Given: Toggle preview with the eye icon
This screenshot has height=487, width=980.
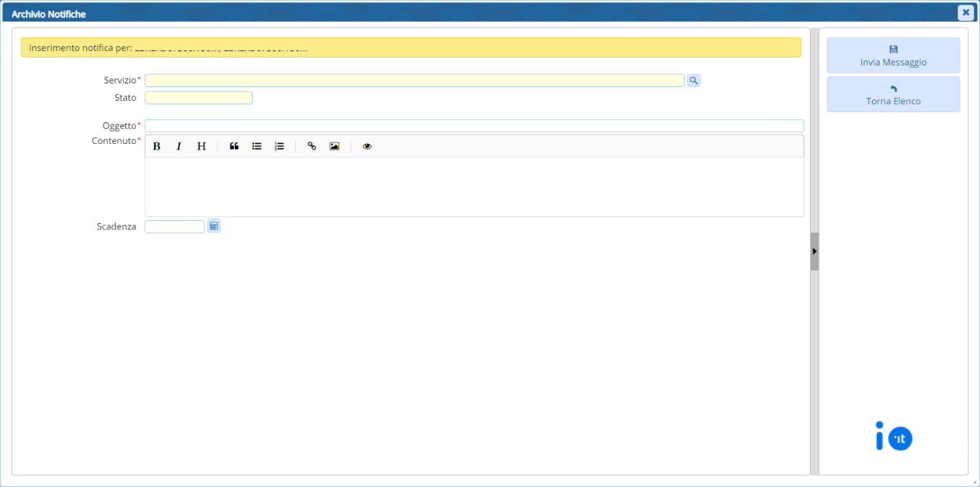Looking at the screenshot, I should 367,146.
